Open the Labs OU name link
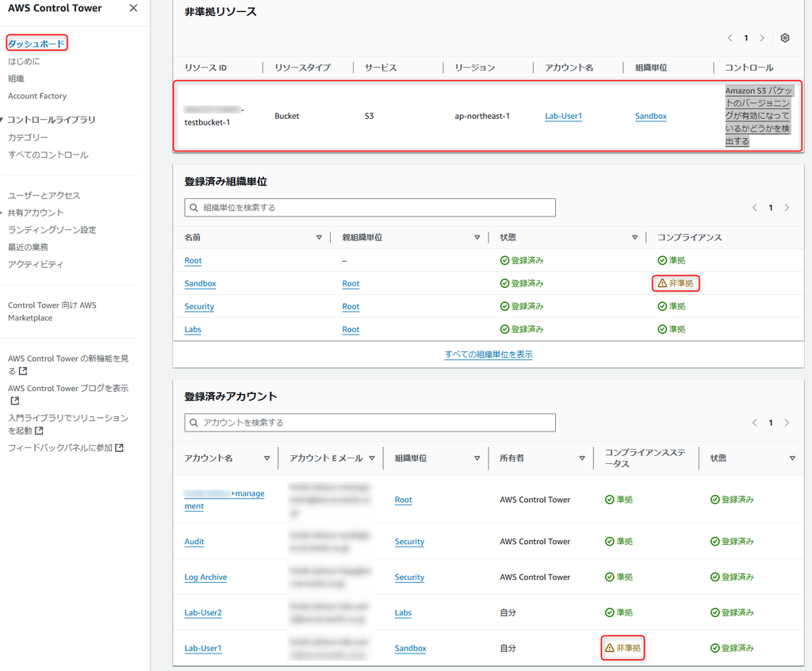Screen dimensions: 812x671 click(x=193, y=329)
